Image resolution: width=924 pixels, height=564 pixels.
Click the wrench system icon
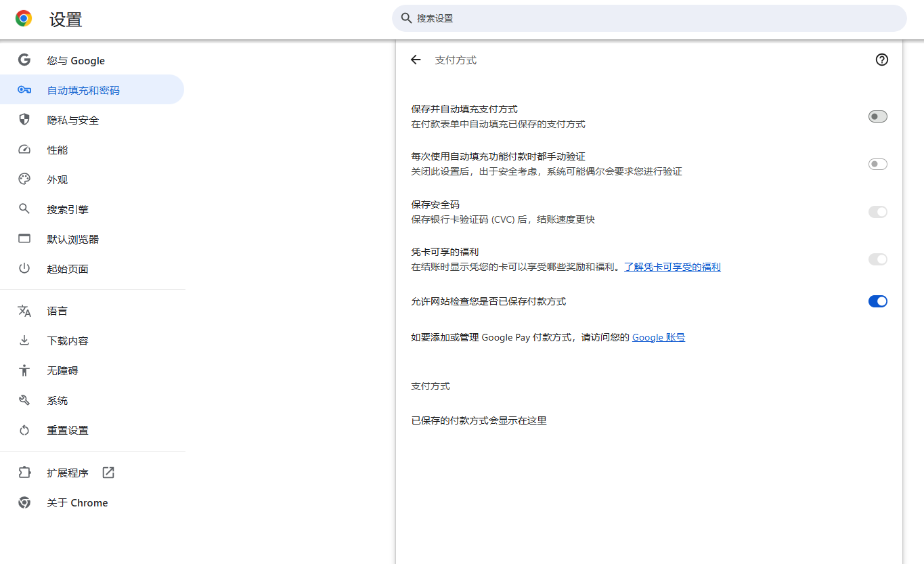(x=24, y=400)
